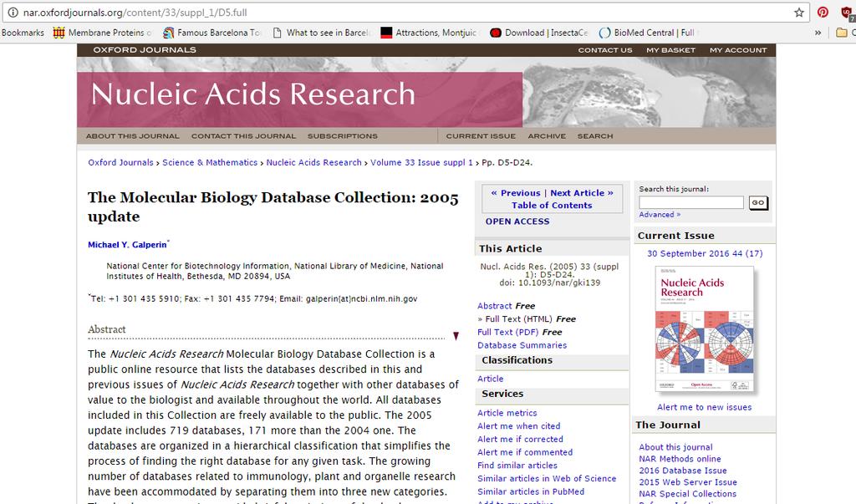Open Advanced search link
The image size is (856, 504).
660,215
